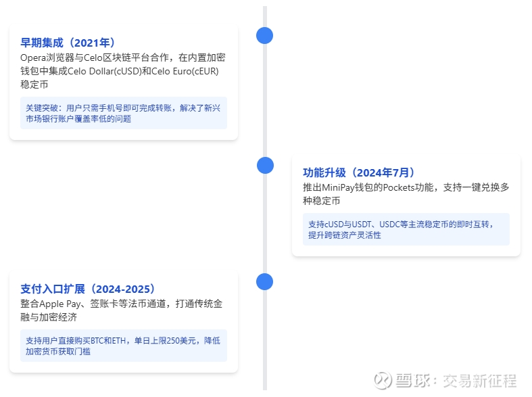
Task: Click the timeline dot beside 支付入口扩展 (2024-2025)
Action: [x=264, y=281]
